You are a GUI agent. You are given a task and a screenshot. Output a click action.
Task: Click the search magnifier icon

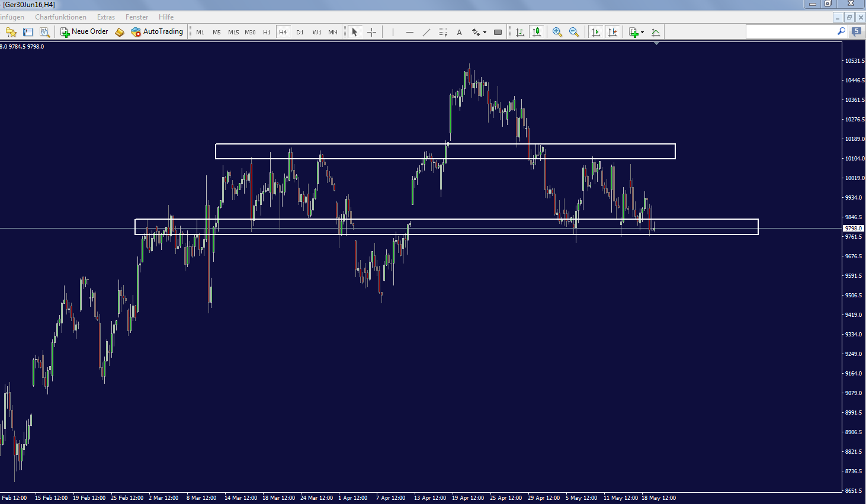[841, 31]
